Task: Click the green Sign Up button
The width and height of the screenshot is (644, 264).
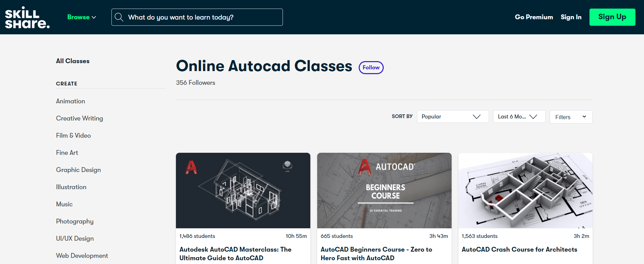Action: [x=612, y=17]
